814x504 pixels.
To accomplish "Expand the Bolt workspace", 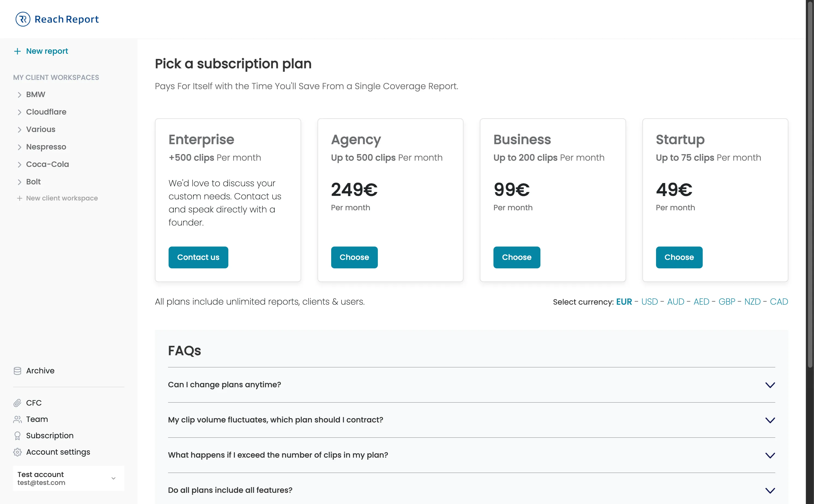I will tap(19, 182).
